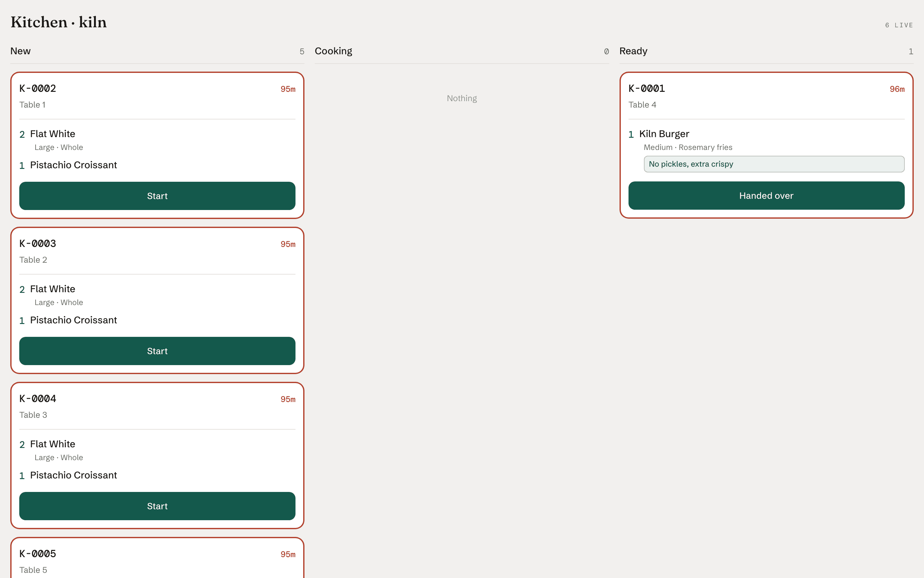Click Flat White item in K-0003

[x=53, y=289]
